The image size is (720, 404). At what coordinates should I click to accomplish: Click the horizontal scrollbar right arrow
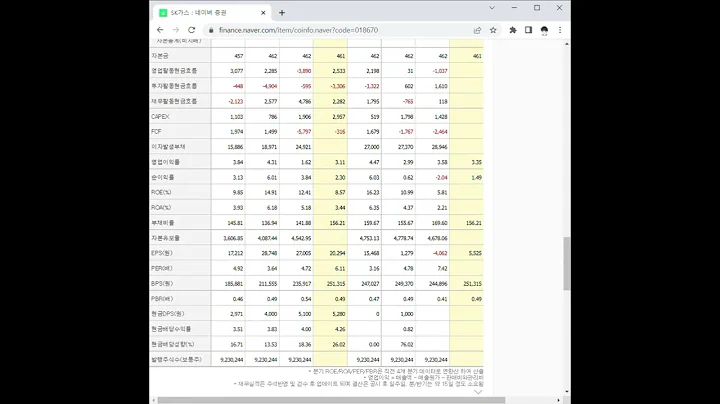click(x=559, y=400)
